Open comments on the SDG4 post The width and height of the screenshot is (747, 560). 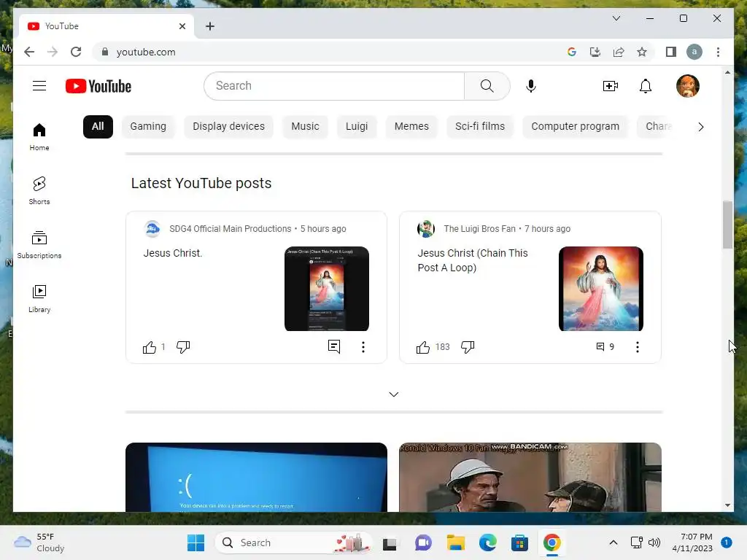[x=334, y=346]
